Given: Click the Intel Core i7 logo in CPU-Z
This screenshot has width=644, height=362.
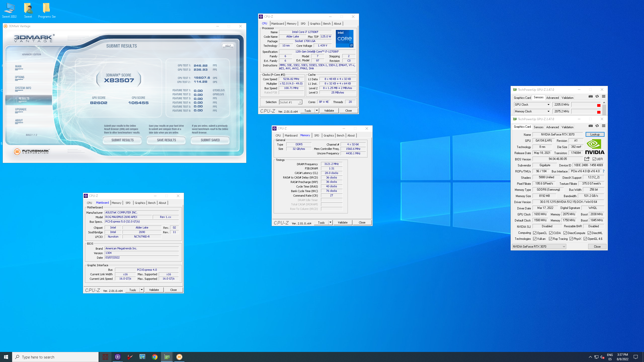Looking at the screenshot, I should click(344, 39).
